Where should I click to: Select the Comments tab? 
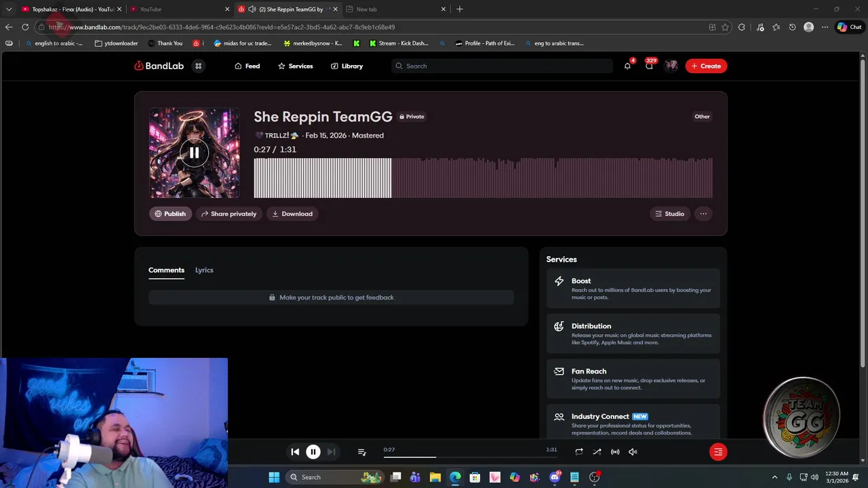166,270
